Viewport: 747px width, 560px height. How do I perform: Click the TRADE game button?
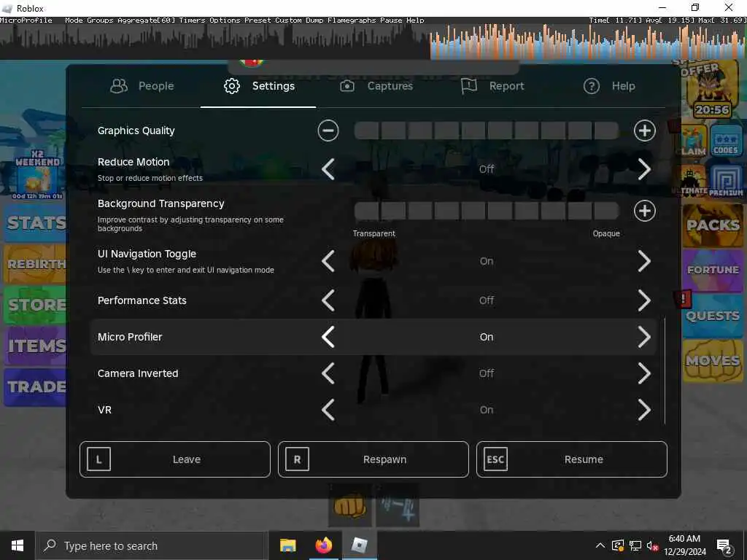click(35, 386)
